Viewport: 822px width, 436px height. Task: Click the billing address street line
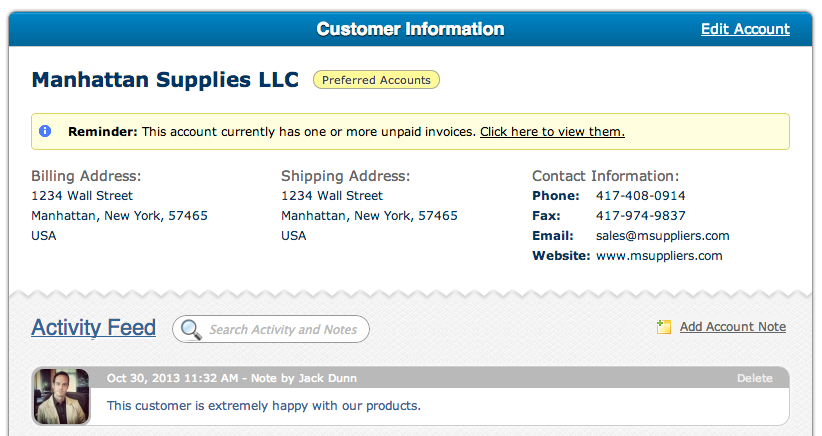pos(82,195)
